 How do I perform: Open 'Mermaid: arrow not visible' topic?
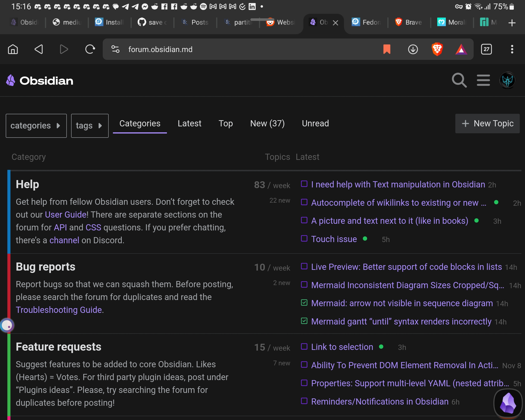(402, 303)
